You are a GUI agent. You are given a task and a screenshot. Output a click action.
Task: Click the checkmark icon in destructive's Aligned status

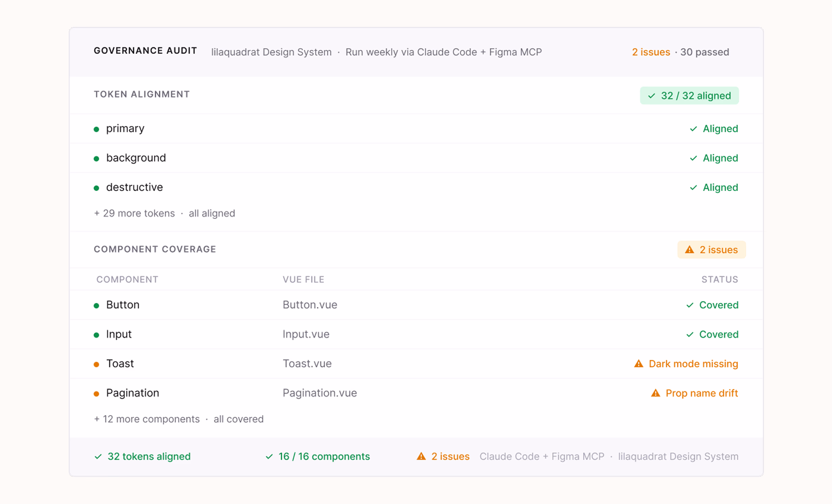coord(693,188)
